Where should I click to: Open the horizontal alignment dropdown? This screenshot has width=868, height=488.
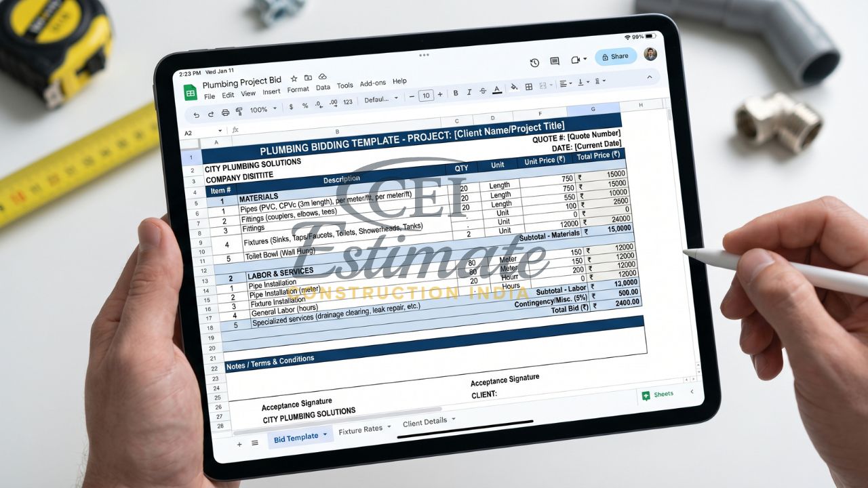(x=564, y=83)
